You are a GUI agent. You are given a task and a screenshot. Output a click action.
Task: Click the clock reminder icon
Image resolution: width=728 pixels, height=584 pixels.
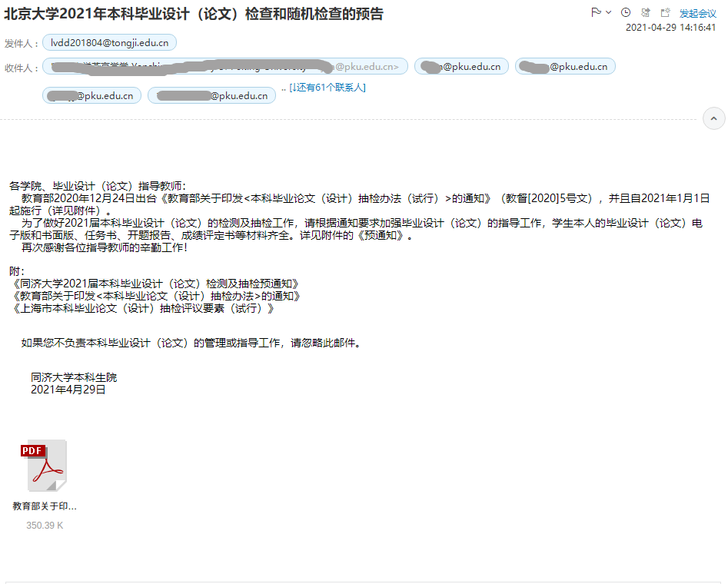tap(626, 12)
